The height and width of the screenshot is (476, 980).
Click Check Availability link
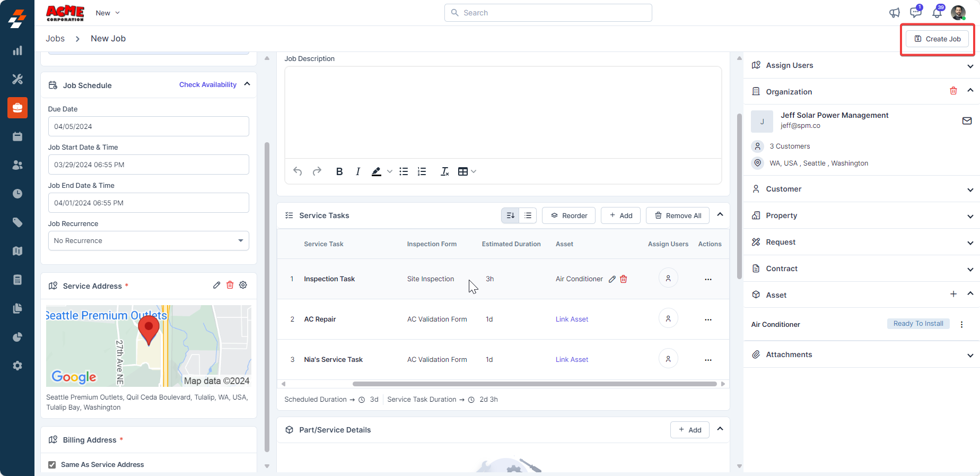point(208,85)
